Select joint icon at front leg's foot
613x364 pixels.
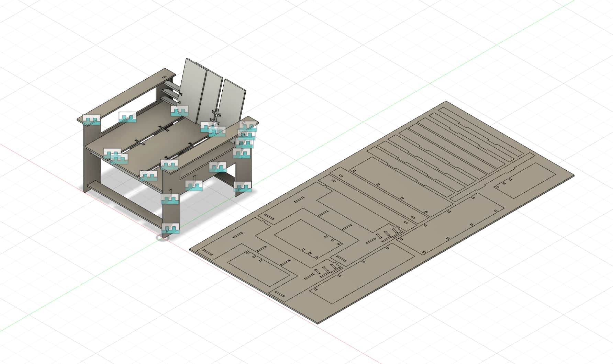click(171, 228)
